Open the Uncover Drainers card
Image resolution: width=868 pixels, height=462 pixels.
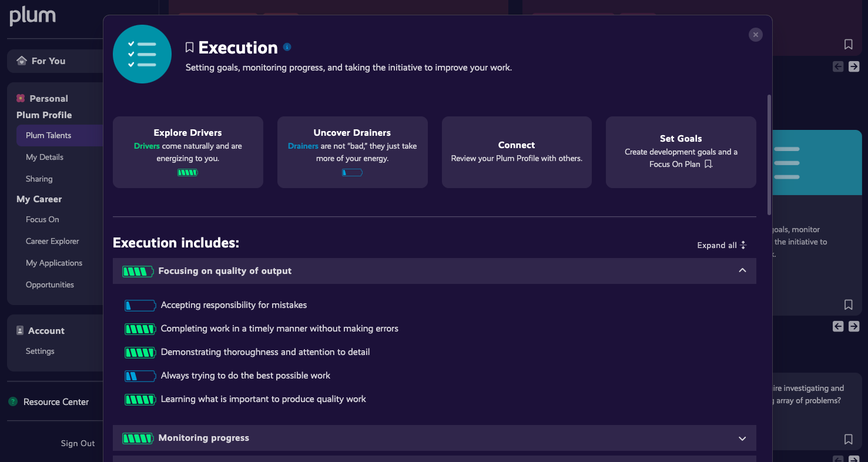pyautogui.click(x=352, y=152)
